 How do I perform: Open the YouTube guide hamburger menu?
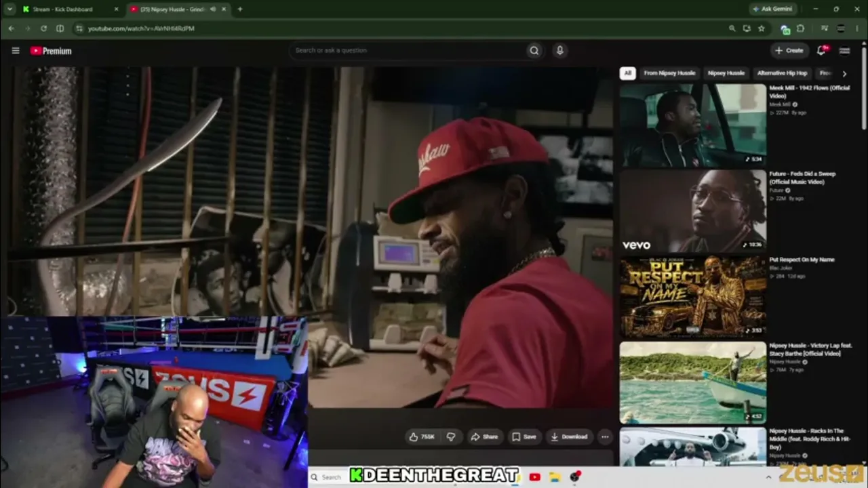[x=16, y=51]
